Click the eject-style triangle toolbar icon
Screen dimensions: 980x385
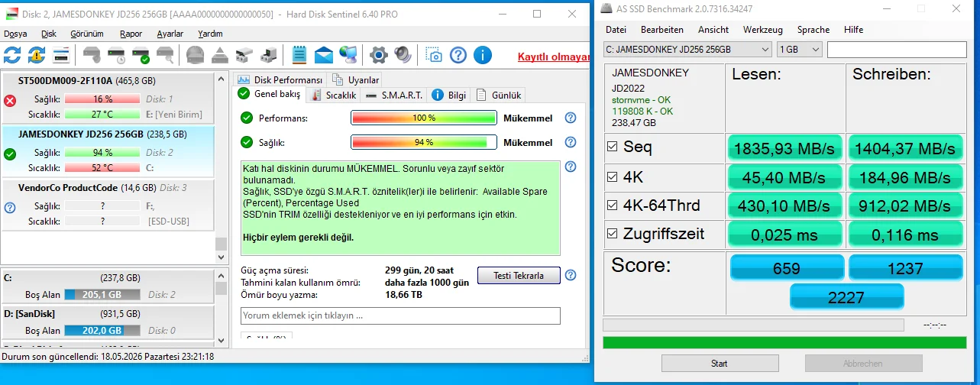pyautogui.click(x=220, y=55)
